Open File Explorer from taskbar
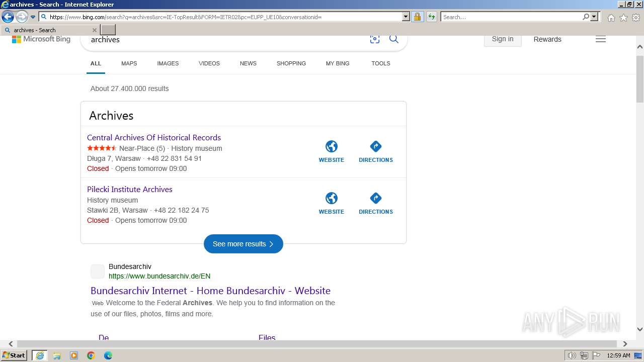644x362 pixels. 57,355
